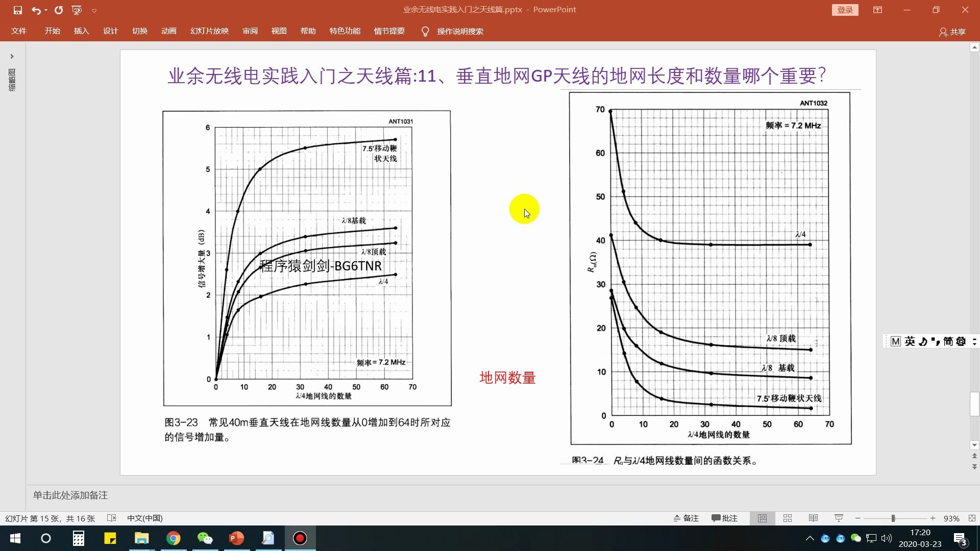Select the left chart image ANT1031

click(x=307, y=258)
